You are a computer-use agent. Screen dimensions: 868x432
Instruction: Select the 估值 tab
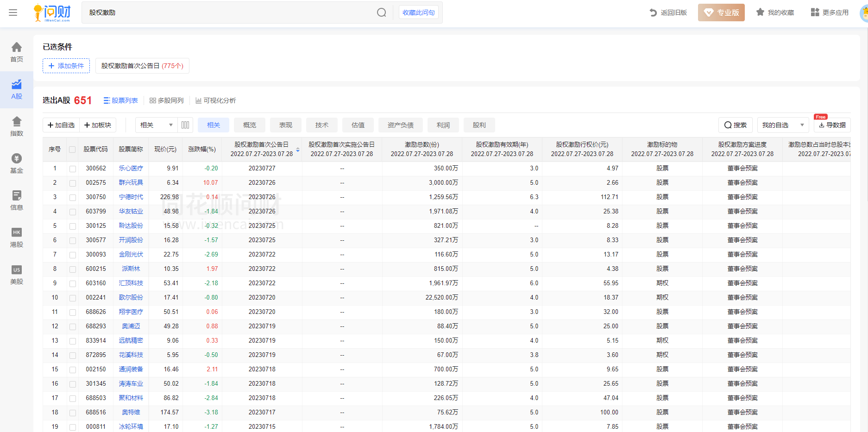point(358,125)
